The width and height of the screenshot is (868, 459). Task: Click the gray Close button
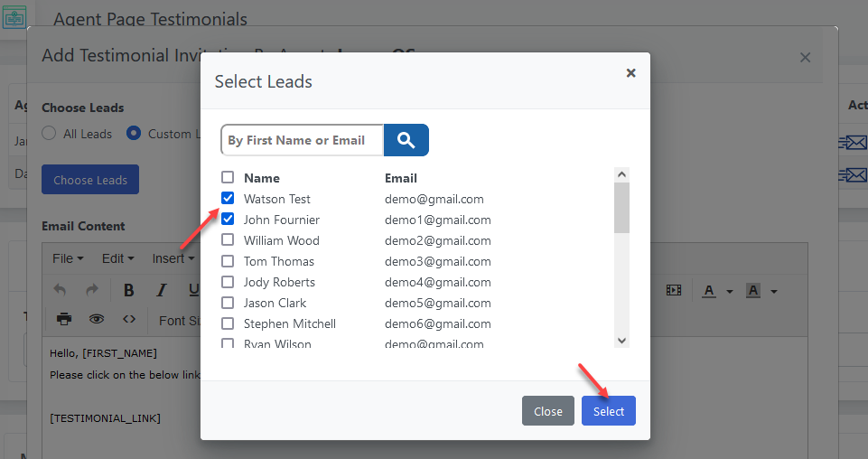547,411
